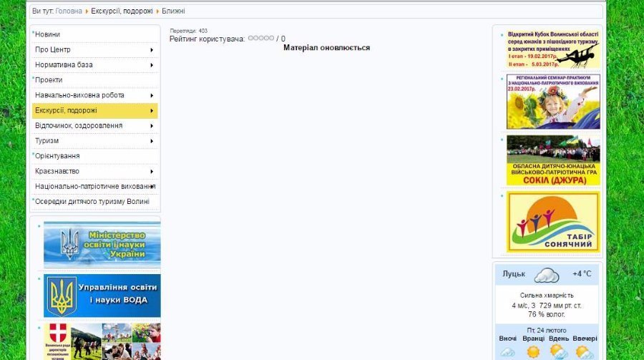Viewport: 644px width, 360px height.
Task: Click the Вдень sun forecast icon
Action: click(558, 351)
